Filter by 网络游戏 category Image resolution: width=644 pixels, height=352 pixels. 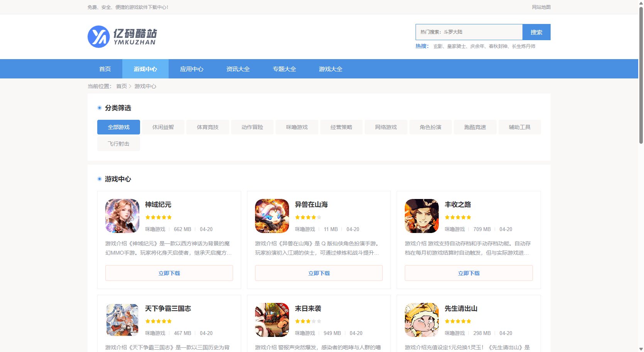[x=386, y=127]
